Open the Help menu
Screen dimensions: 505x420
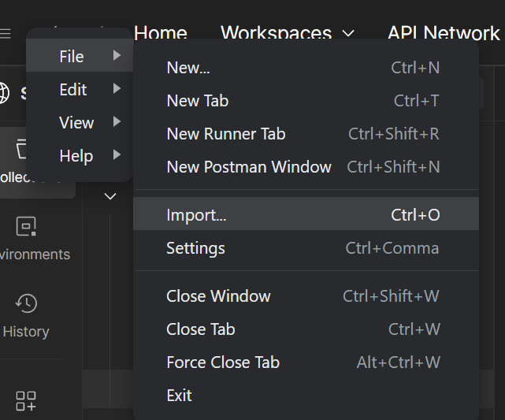click(x=80, y=155)
